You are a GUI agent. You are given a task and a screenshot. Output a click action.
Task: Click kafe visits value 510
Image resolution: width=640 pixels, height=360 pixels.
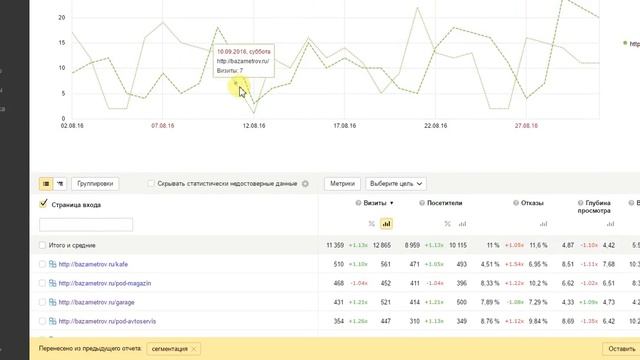pyautogui.click(x=339, y=264)
